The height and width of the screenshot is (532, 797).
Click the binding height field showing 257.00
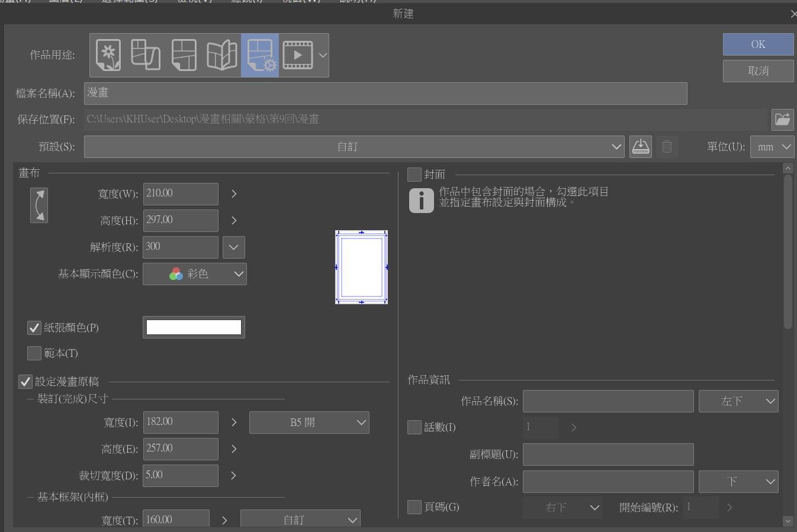tap(181, 449)
